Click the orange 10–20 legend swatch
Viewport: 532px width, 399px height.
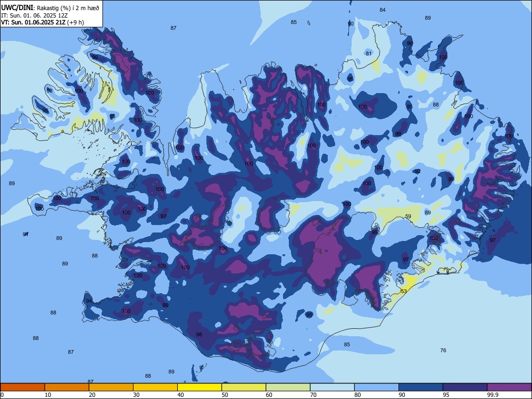point(67,387)
